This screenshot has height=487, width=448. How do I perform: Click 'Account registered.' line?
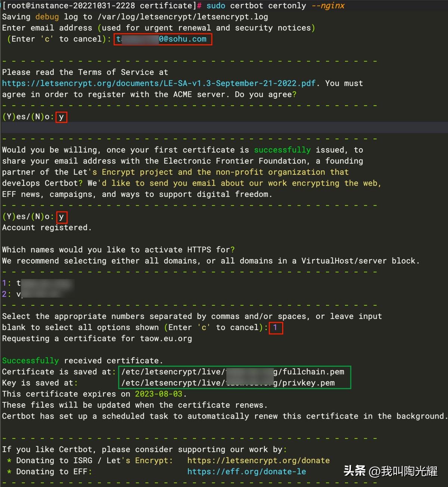click(47, 227)
